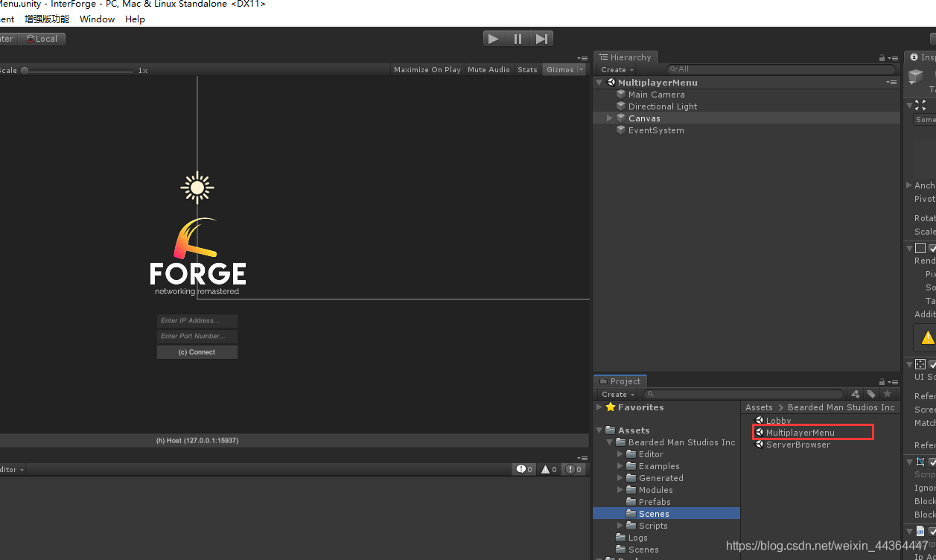Expand the Favorites section

[x=599, y=407]
